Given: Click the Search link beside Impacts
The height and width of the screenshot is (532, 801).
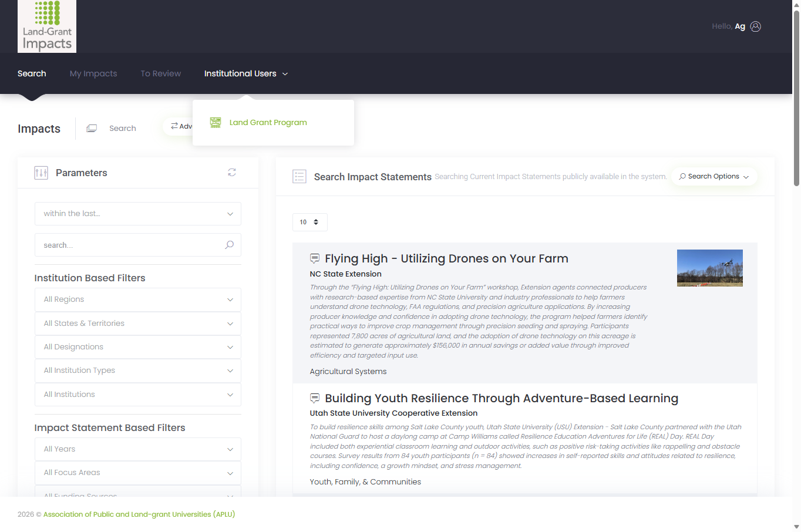Looking at the screenshot, I should click(x=122, y=128).
